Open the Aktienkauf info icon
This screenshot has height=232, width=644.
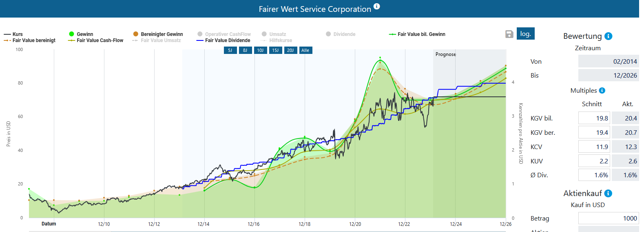[x=608, y=193]
